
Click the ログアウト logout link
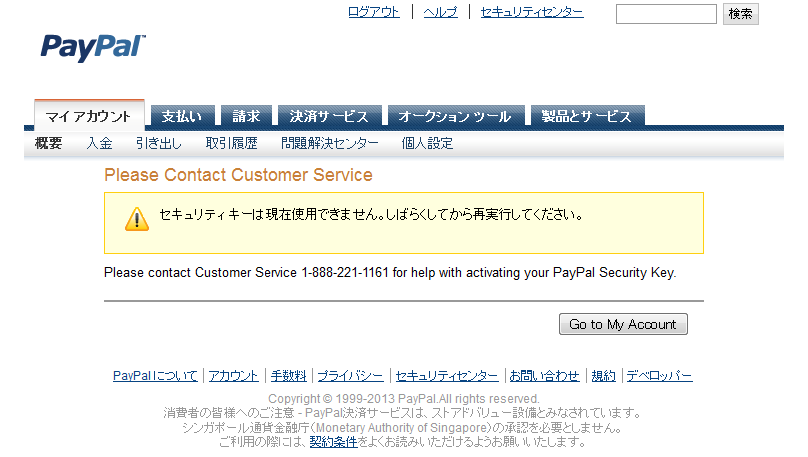point(373,12)
